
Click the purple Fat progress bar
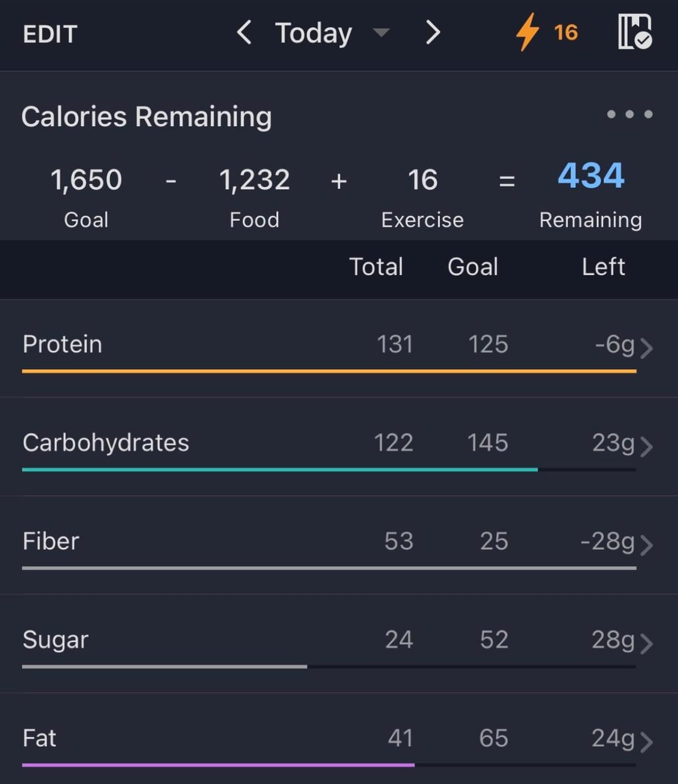pyautogui.click(x=218, y=765)
